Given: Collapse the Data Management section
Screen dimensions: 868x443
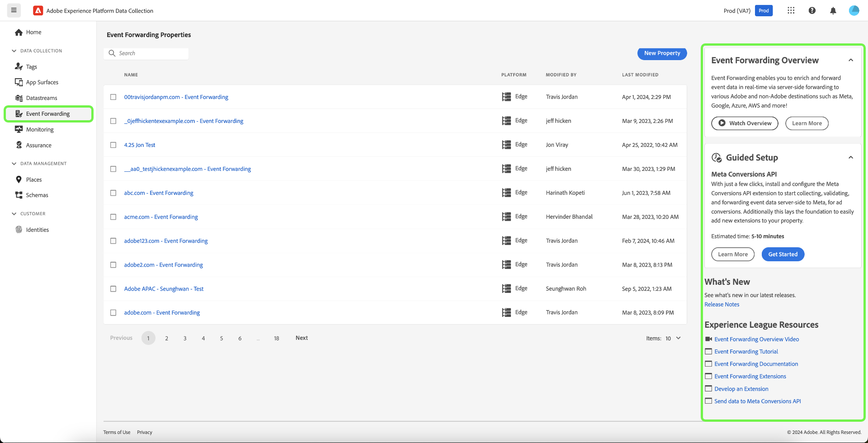Looking at the screenshot, I should pos(14,164).
